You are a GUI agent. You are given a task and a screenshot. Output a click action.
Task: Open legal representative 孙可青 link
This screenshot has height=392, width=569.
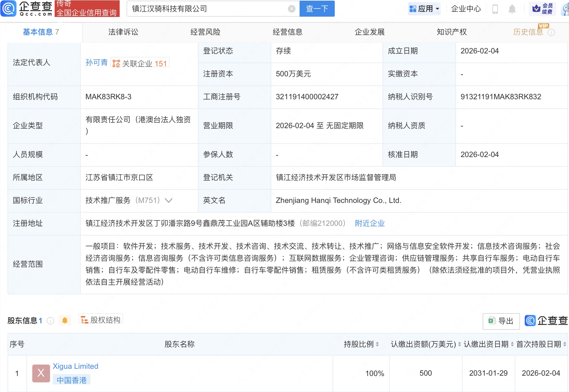96,63
